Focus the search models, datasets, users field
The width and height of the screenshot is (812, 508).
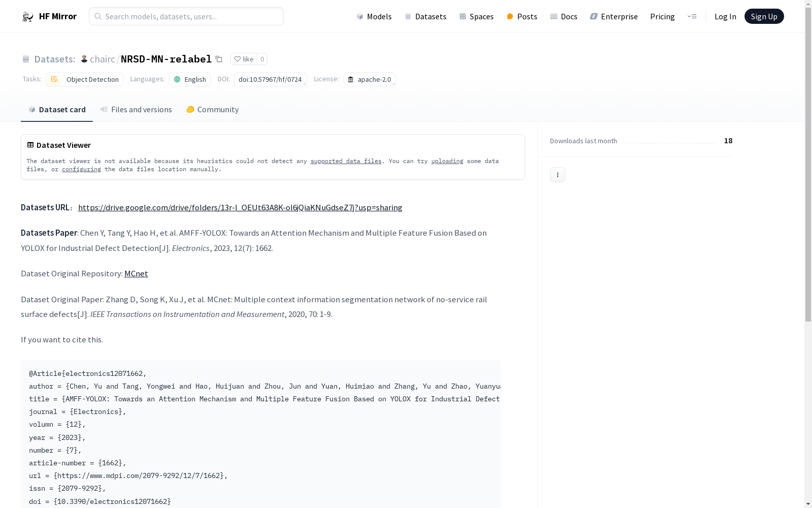[x=186, y=16]
